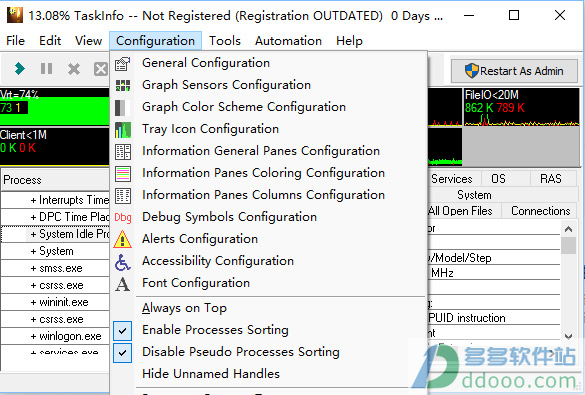This screenshot has width=585, height=395.
Task: Click the General Configuration menu icon
Action: (123, 64)
